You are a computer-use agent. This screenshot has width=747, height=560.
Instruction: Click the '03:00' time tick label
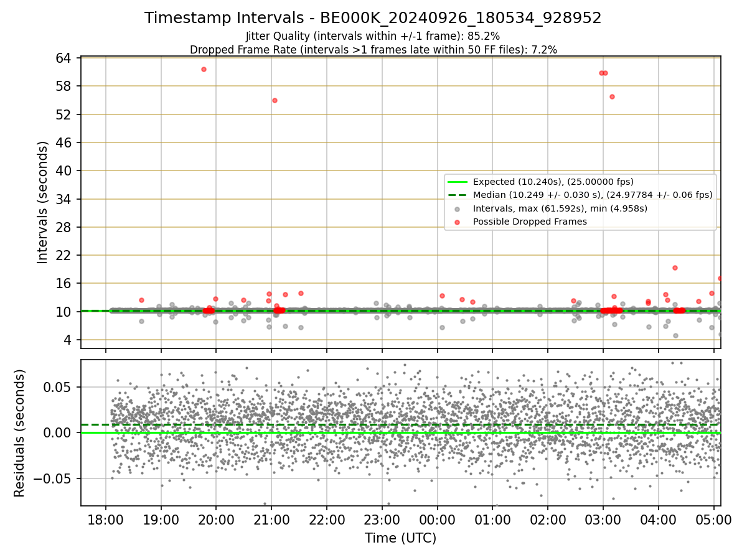tap(603, 519)
